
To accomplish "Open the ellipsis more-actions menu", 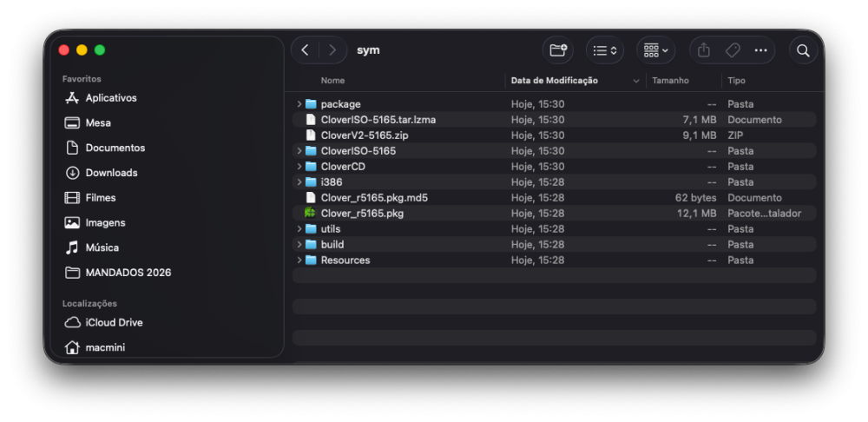I will coord(760,50).
